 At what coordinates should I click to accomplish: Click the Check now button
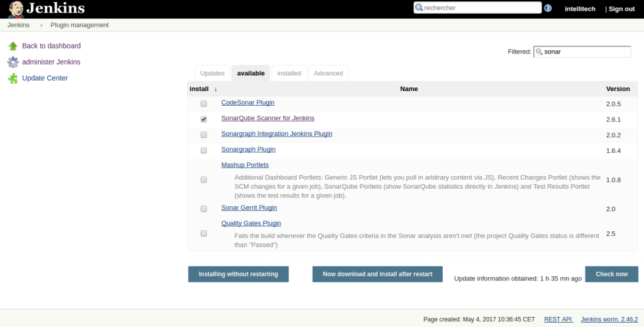(611, 274)
